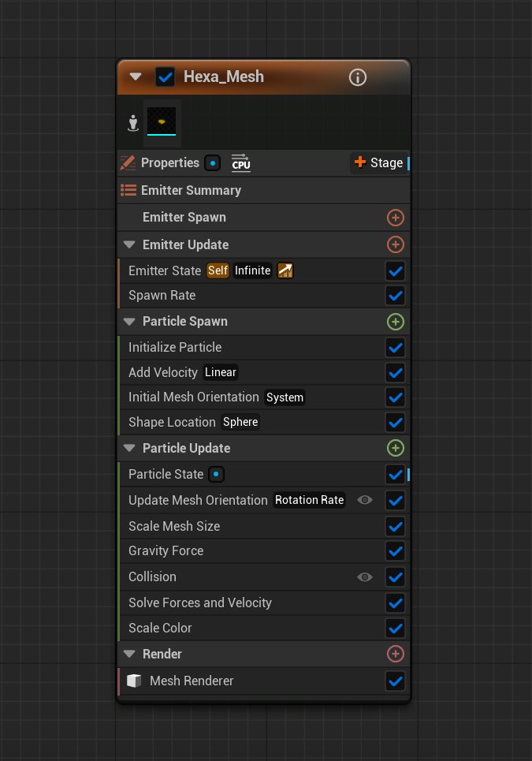Select the Spawn Rate module row
Image resolution: width=532 pixels, height=761 pixels.
[264, 295]
